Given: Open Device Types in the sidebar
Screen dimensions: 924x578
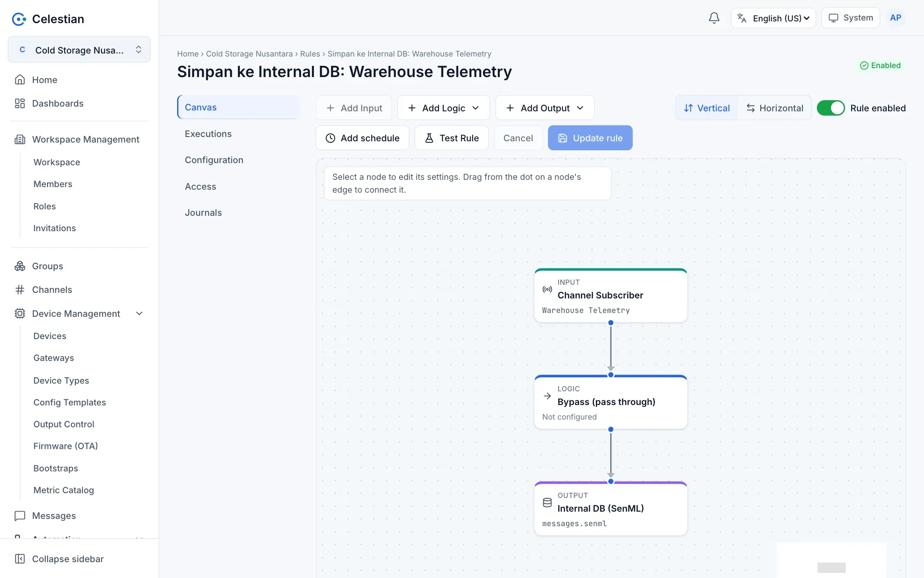Looking at the screenshot, I should pos(61,381).
